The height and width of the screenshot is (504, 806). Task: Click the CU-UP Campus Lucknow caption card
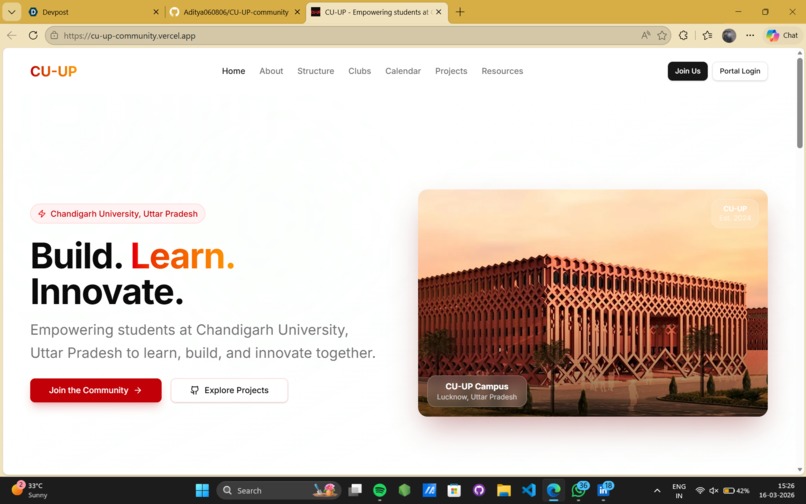[477, 391]
